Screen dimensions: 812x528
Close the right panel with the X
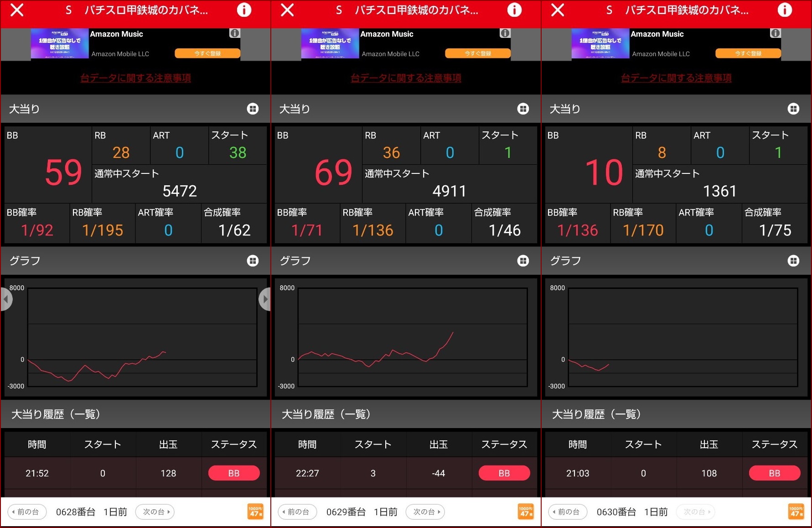click(x=558, y=10)
